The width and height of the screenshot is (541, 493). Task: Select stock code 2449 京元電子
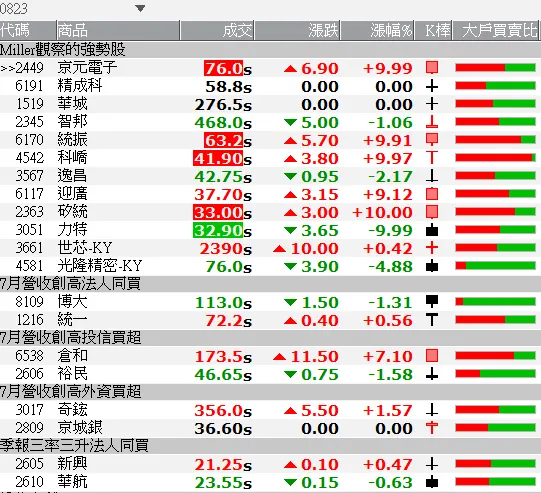tap(30, 68)
